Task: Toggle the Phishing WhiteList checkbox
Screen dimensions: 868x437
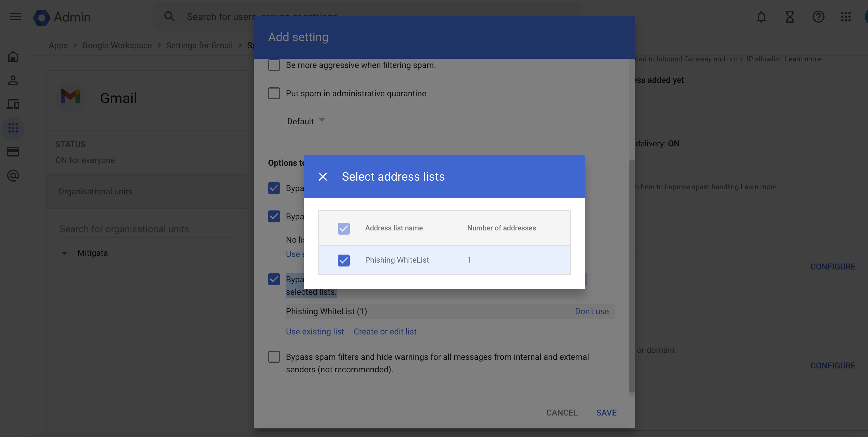Action: (343, 260)
